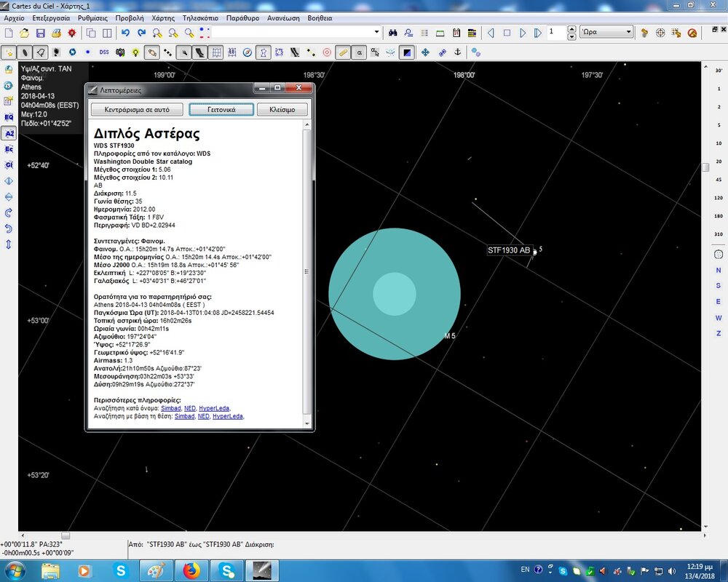This screenshot has width=728, height=582.
Task: Open the first Simbad link
Action: point(171,408)
